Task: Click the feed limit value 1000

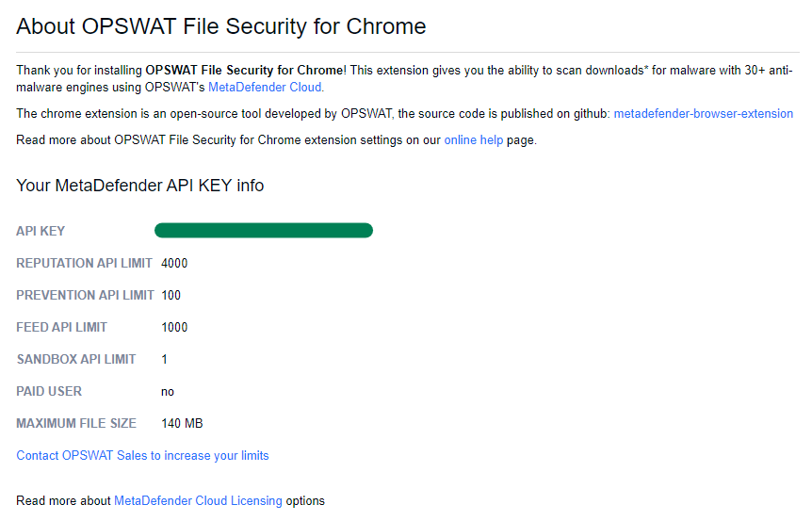Action: tap(174, 327)
